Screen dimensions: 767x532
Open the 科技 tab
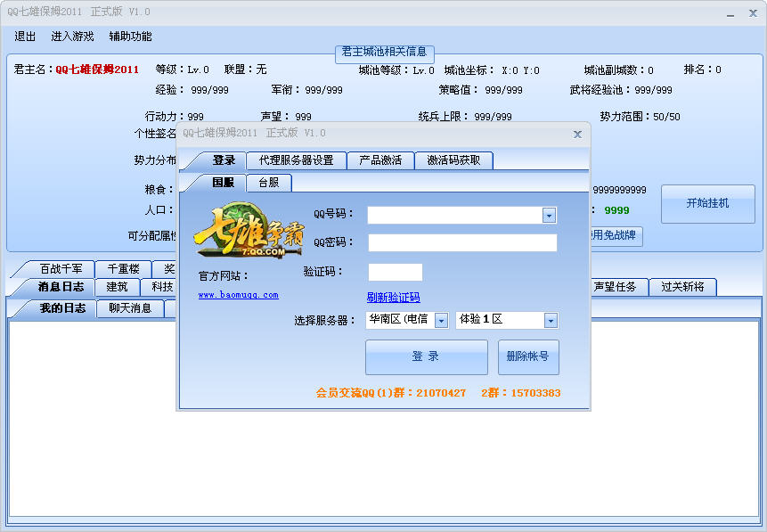(x=159, y=287)
